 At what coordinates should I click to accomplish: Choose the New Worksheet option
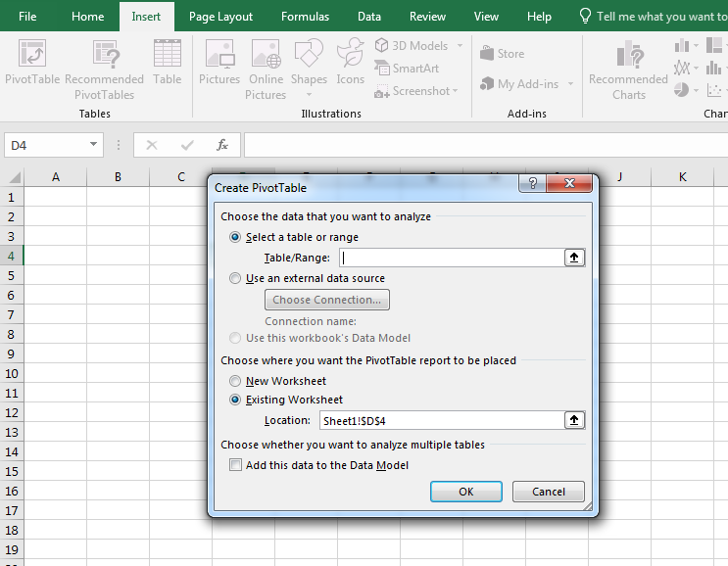235,381
